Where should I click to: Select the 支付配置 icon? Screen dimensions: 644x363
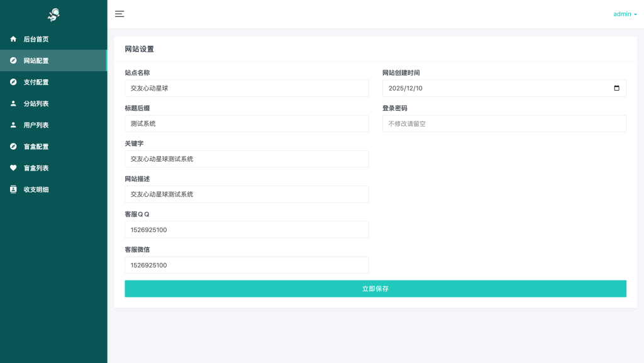pyautogui.click(x=13, y=82)
